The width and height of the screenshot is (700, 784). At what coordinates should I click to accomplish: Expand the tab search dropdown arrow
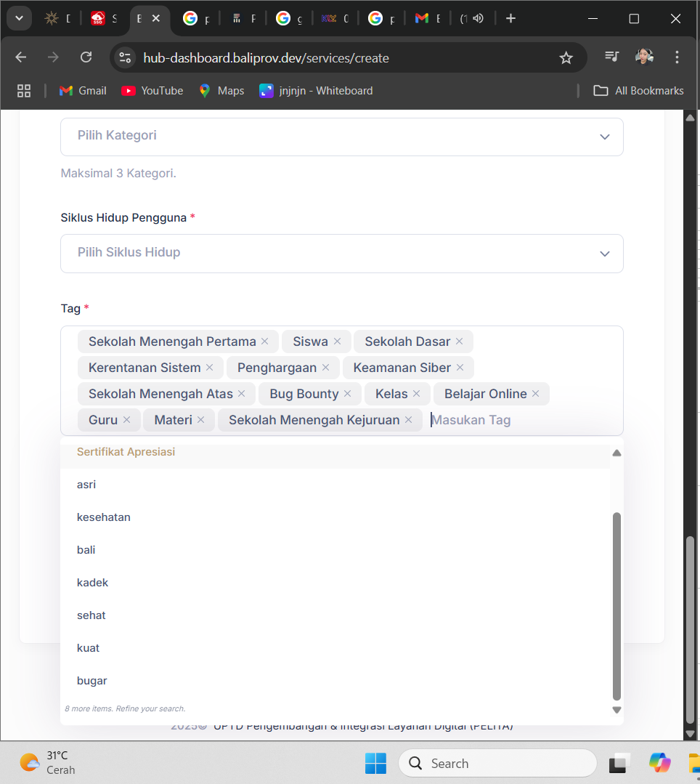coord(19,19)
